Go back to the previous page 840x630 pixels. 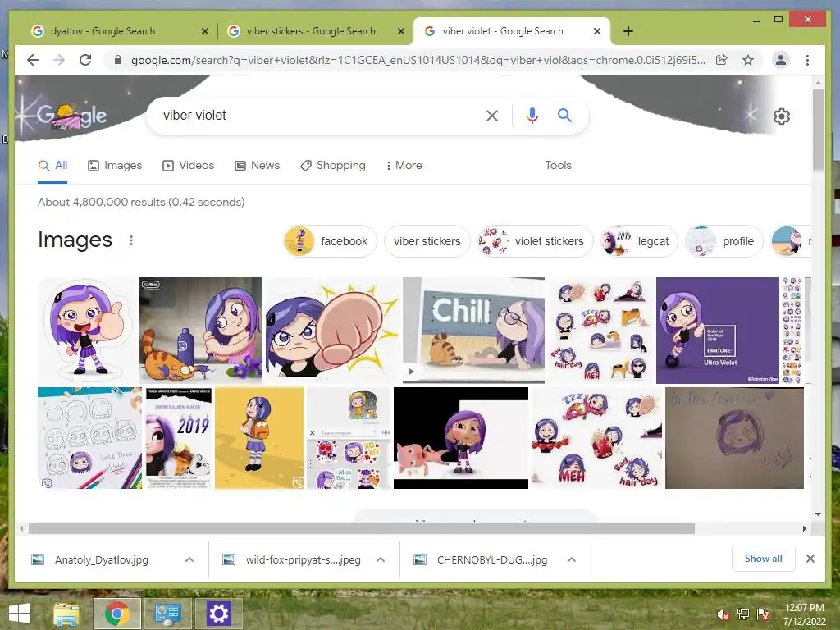pyautogui.click(x=33, y=60)
